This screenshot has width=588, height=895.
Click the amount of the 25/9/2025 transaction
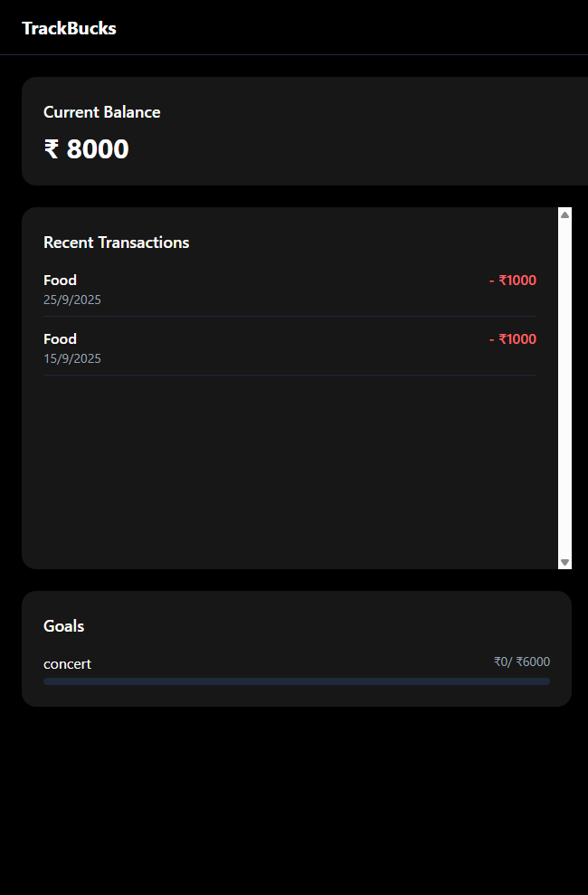(513, 281)
